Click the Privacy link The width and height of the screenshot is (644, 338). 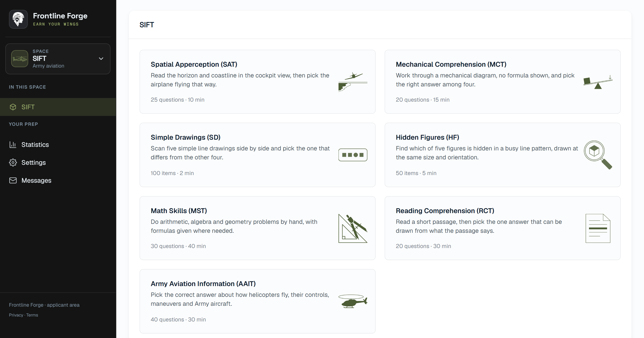pyautogui.click(x=16, y=315)
